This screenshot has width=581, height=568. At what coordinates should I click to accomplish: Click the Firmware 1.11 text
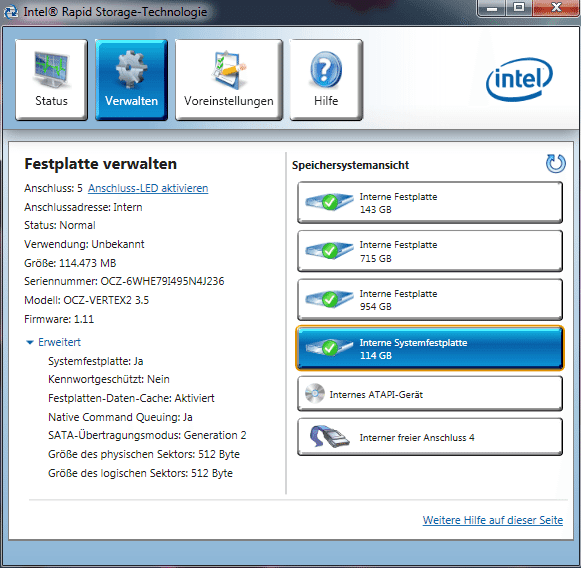pos(59,319)
